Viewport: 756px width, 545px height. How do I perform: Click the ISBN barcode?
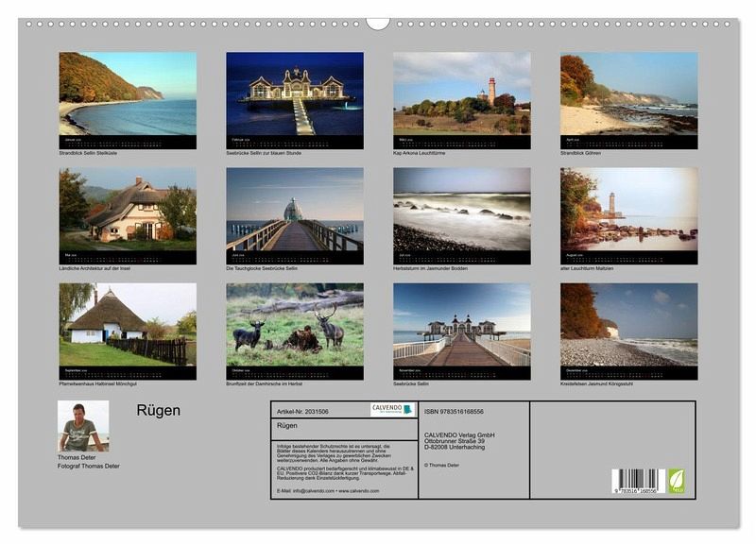(639, 481)
